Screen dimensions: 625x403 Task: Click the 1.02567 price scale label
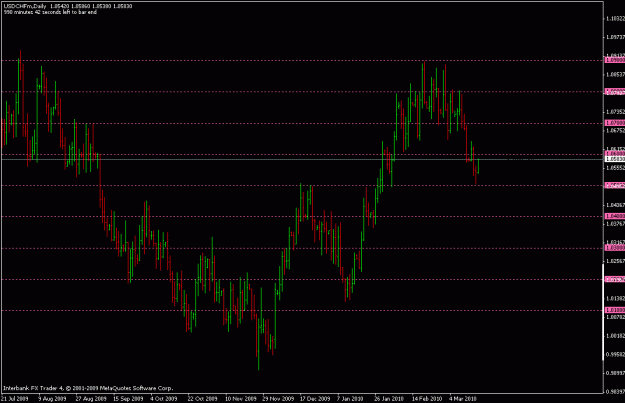click(615, 261)
